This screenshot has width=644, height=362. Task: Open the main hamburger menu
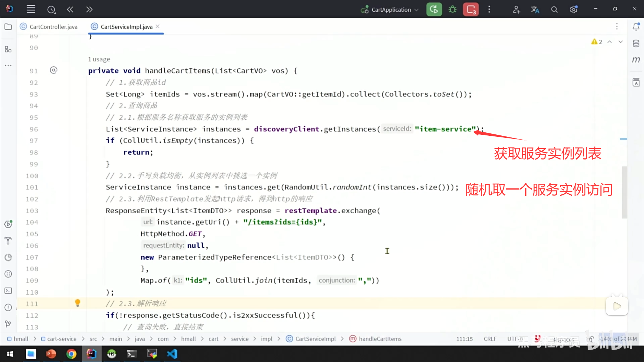[31, 9]
